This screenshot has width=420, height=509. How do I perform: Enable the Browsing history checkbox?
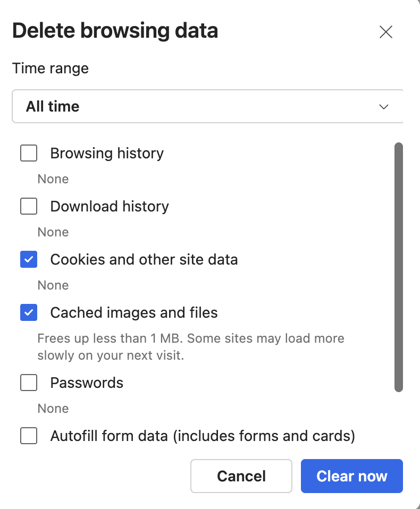(29, 154)
